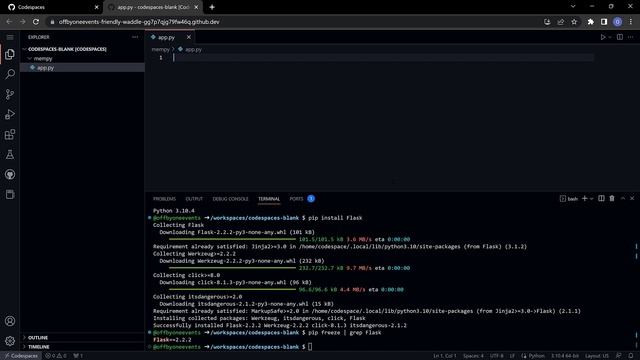Image resolution: width=640 pixels, height=360 pixels.
Task: Open the Manage gear menu
Action: [x=10, y=341]
